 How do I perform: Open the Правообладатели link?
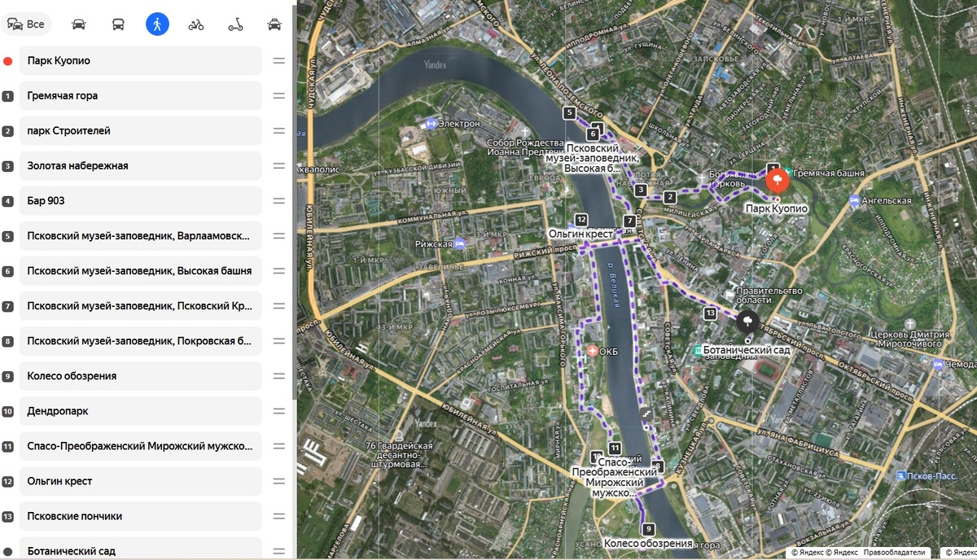point(895,553)
